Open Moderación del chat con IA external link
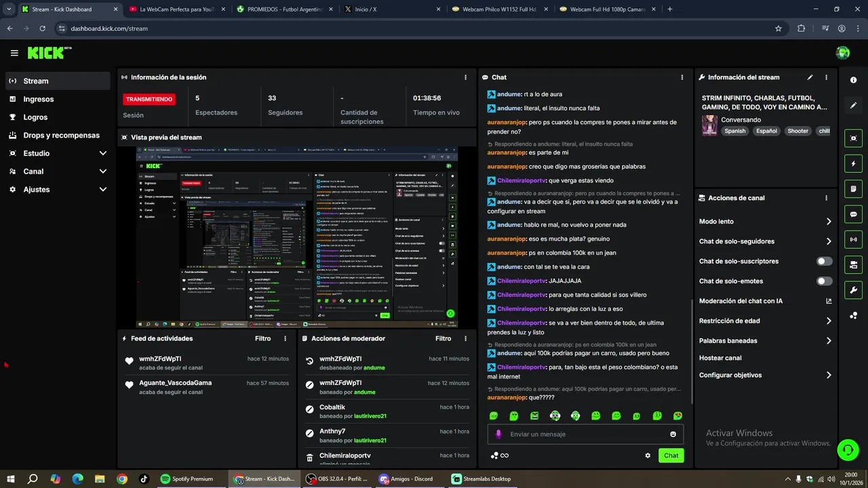The image size is (868, 488). [x=829, y=301]
